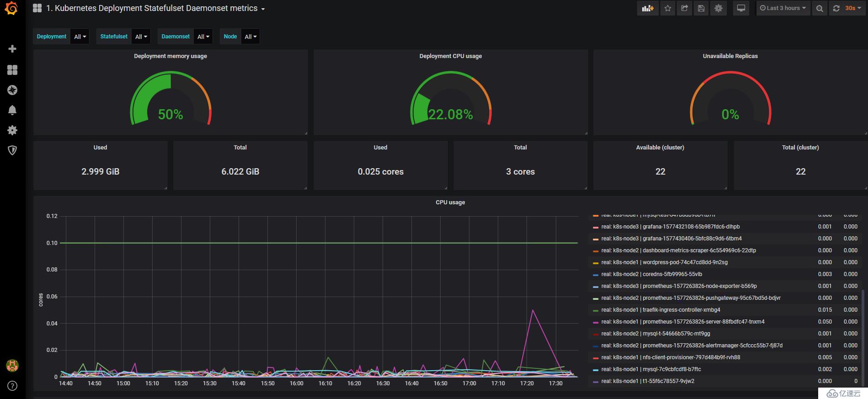
Task: Share the dashboard via share icon
Action: (x=684, y=8)
